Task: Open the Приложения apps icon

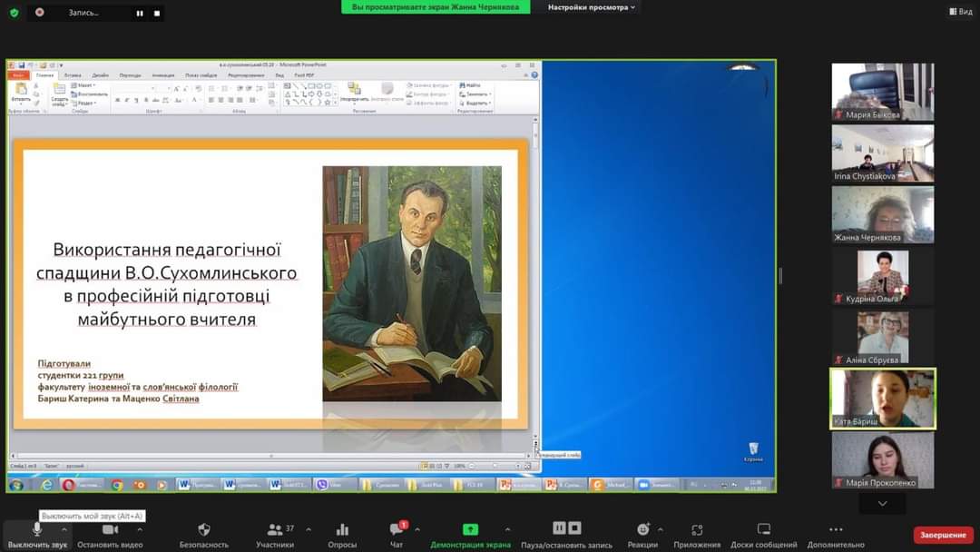Action: pos(697,529)
